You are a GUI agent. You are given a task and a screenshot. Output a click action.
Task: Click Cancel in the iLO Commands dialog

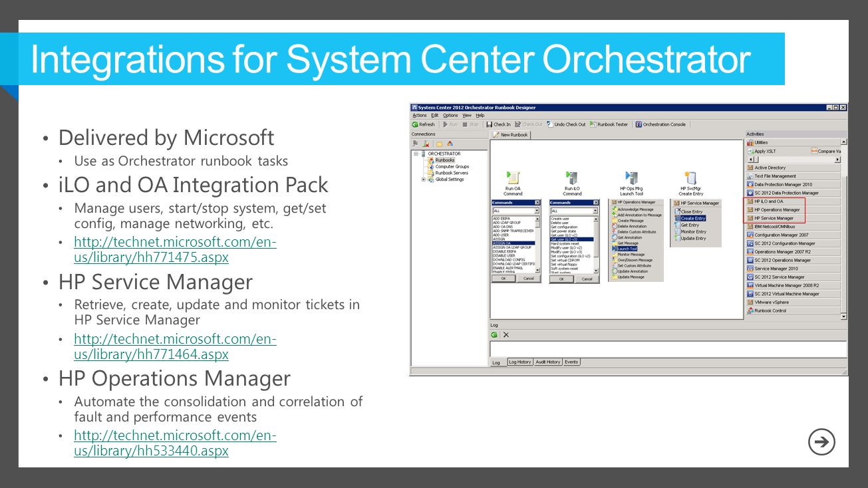pyautogui.click(x=587, y=279)
